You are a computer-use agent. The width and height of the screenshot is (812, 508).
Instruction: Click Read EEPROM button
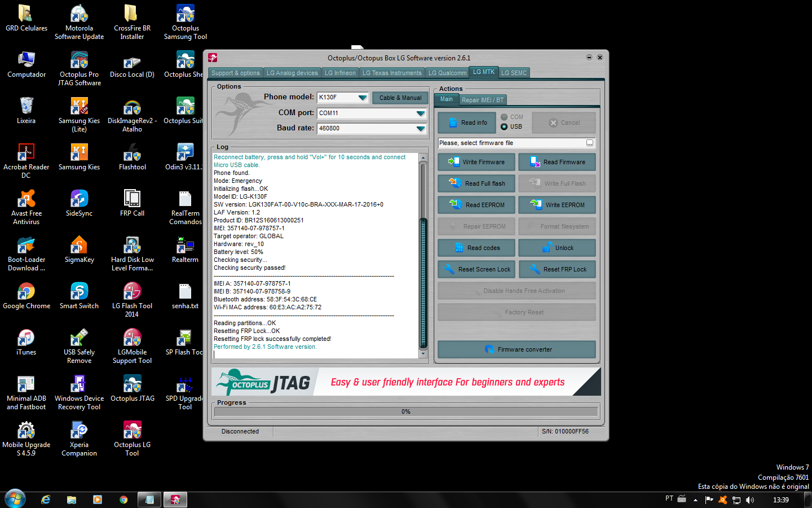476,205
